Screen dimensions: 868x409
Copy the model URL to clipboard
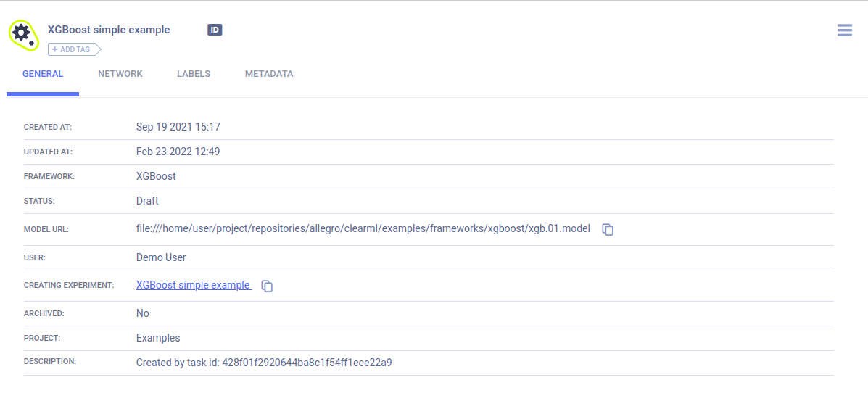608,230
